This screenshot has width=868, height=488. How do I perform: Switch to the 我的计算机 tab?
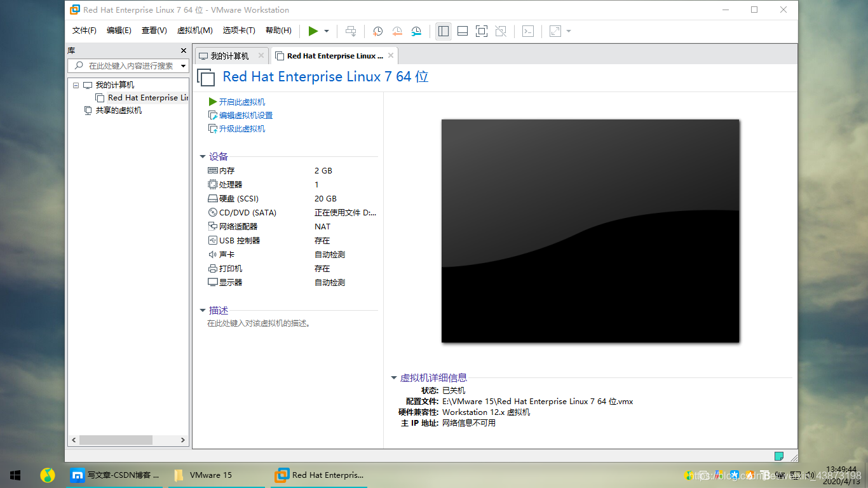[x=229, y=56]
